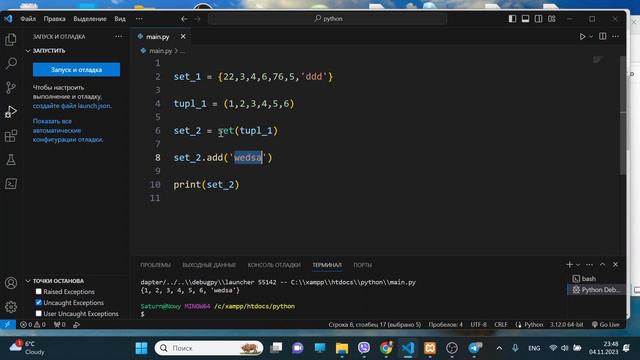Click the 3.12.0 64-bit interpreter item
The image size is (640, 360).
567,324
